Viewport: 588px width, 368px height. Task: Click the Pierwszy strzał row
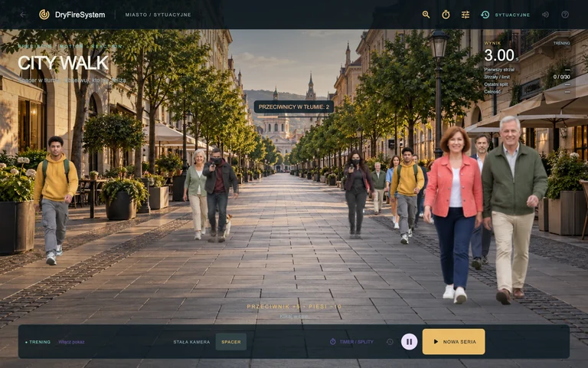pyautogui.click(x=527, y=70)
